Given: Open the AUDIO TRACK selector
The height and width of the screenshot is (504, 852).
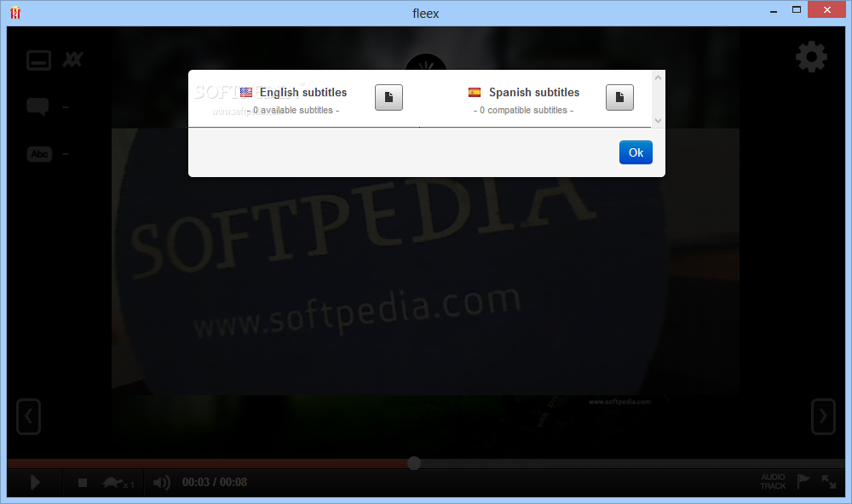Looking at the screenshot, I should (x=773, y=482).
